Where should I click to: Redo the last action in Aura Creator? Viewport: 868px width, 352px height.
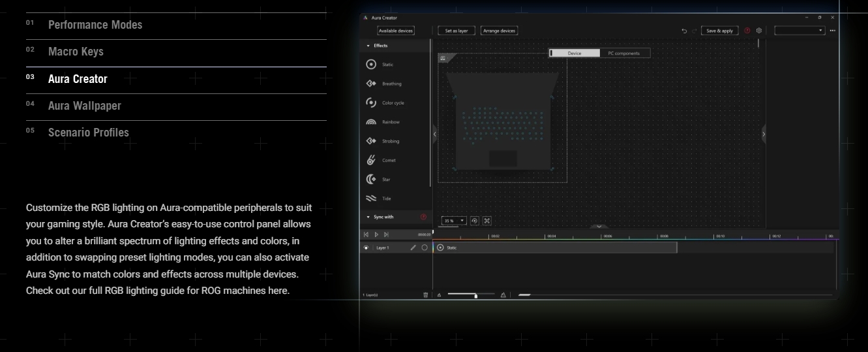694,31
